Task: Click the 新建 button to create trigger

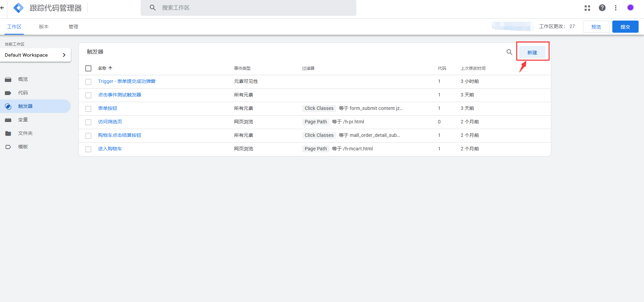Action: [x=532, y=53]
